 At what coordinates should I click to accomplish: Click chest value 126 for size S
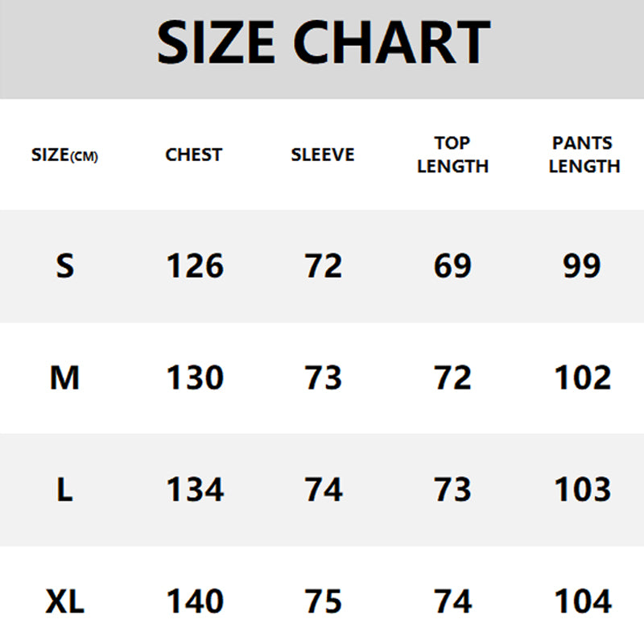(195, 266)
